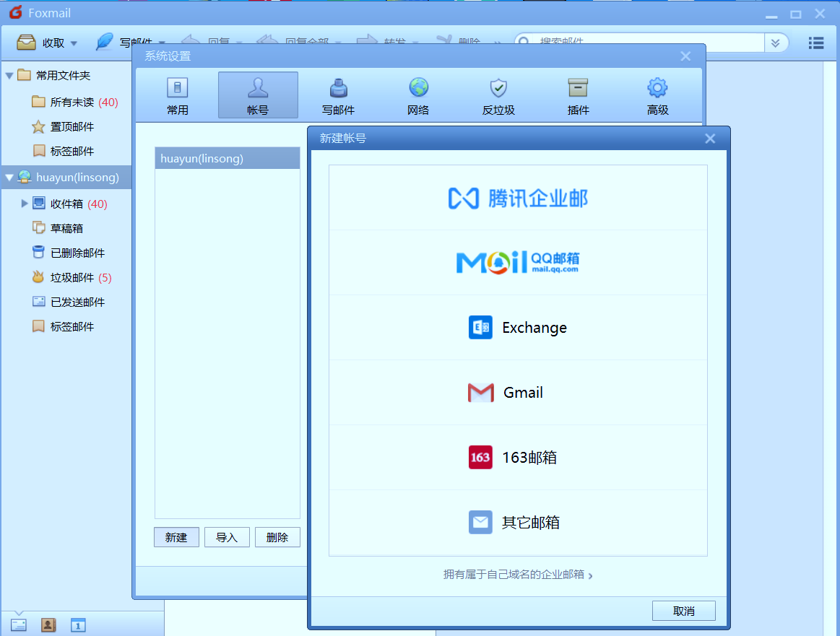840x636 pixels.
Task: Open the 高级 advanced settings
Action: click(657, 95)
